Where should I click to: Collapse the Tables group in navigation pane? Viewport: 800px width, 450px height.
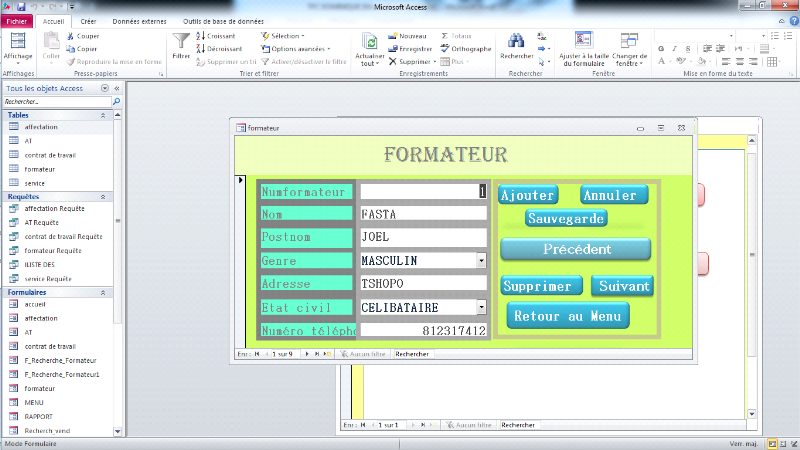pos(102,115)
